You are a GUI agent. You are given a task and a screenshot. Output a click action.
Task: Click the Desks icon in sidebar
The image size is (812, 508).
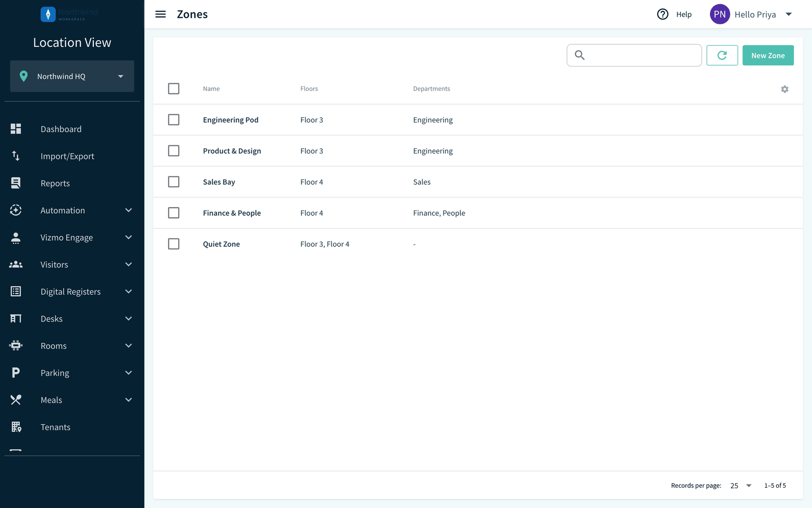click(16, 319)
